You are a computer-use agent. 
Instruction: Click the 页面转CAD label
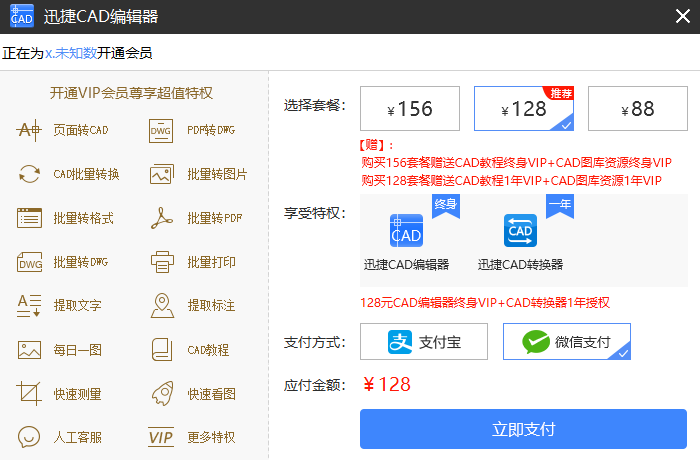pos(81,130)
